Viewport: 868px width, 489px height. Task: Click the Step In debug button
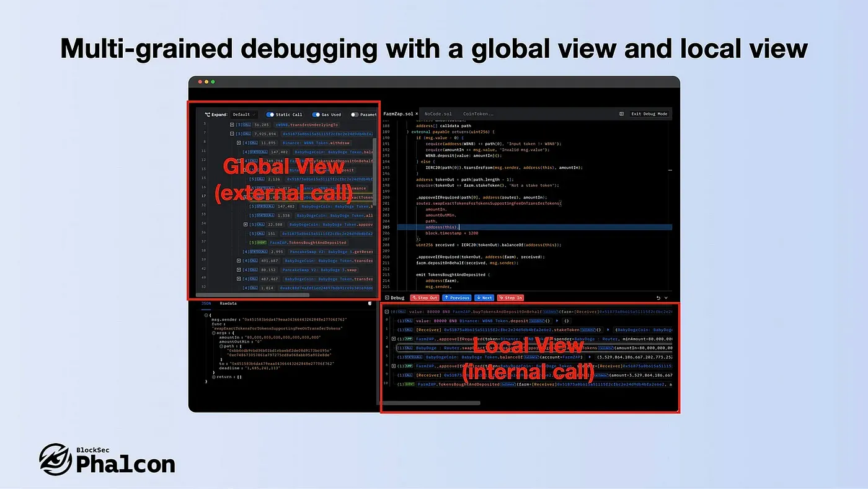pos(510,298)
